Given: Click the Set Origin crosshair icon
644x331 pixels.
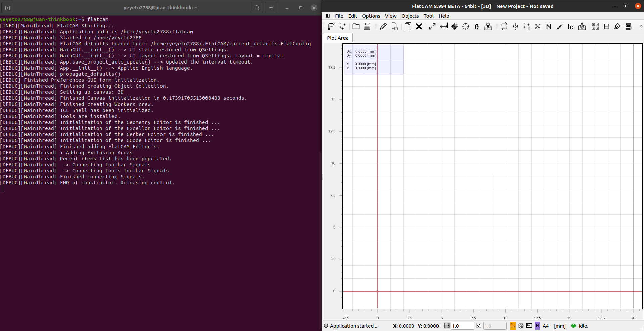Looking at the screenshot, I should 455,26.
